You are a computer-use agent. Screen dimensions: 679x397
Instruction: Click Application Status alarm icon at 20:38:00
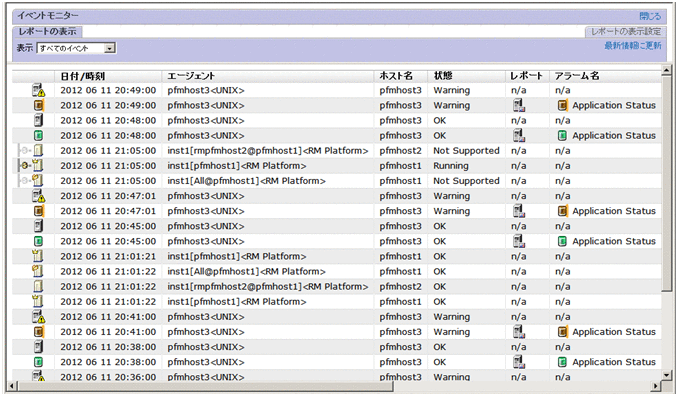tap(562, 362)
